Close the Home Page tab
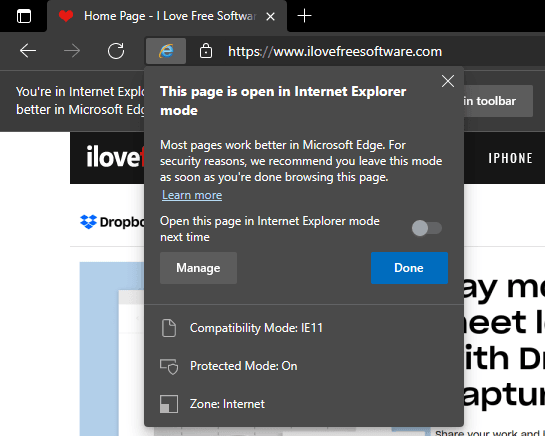The image size is (545, 436). coord(270,16)
